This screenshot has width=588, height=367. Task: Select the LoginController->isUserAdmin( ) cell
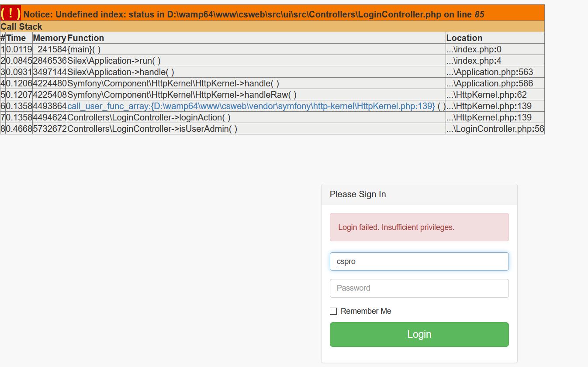point(256,129)
